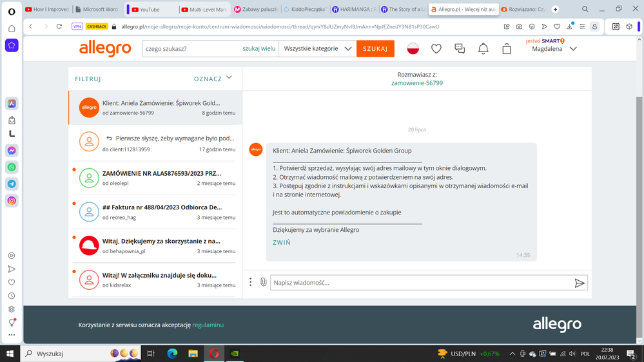This screenshot has width=644, height=362.
Task: Open the sidebar settings gear
Action: 12,309
